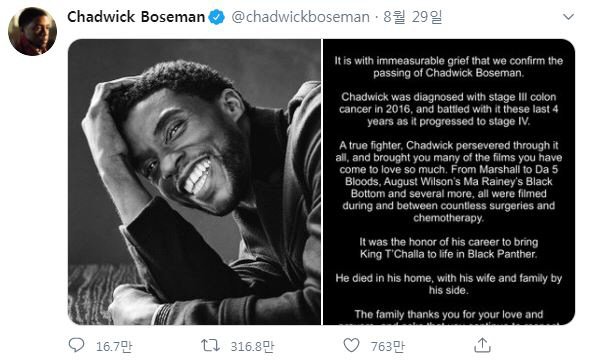Image resolution: width=589 pixels, height=362 pixels.
Task: Click the reply speech bubble icon
Action: tap(77, 345)
